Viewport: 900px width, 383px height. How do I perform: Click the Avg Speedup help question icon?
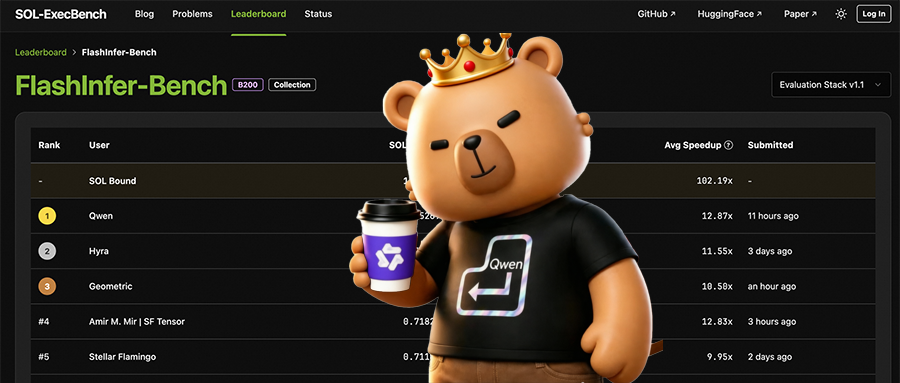(729, 145)
